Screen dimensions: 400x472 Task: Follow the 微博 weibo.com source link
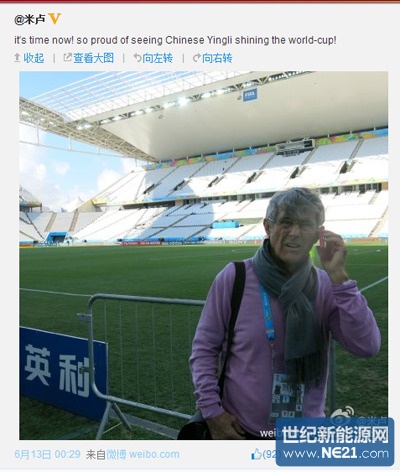tap(143, 454)
